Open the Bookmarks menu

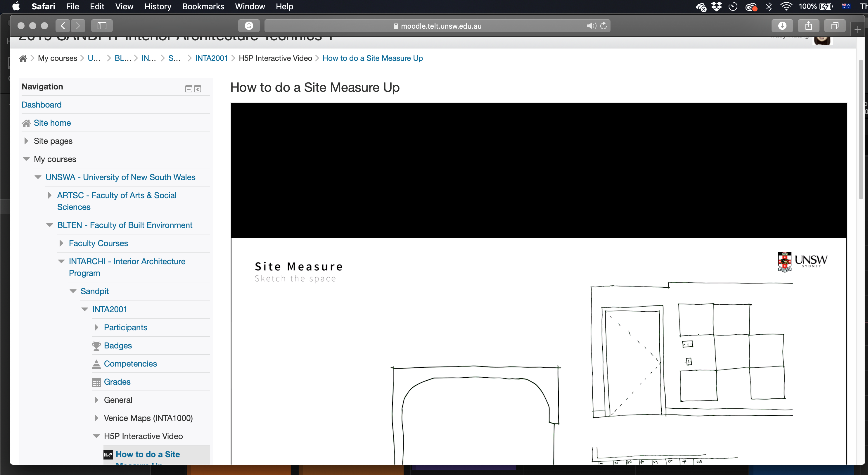(x=203, y=6)
